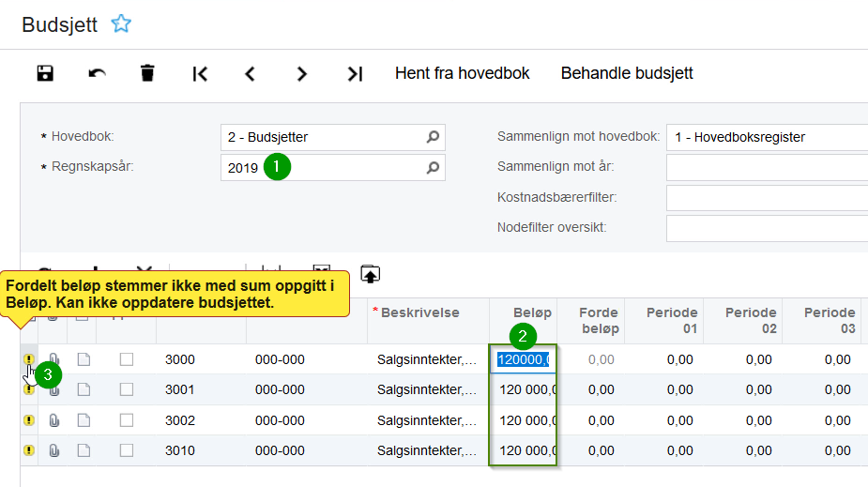Image resolution: width=868 pixels, height=487 pixels.
Task: Go to the previous budget record
Action: 250,73
